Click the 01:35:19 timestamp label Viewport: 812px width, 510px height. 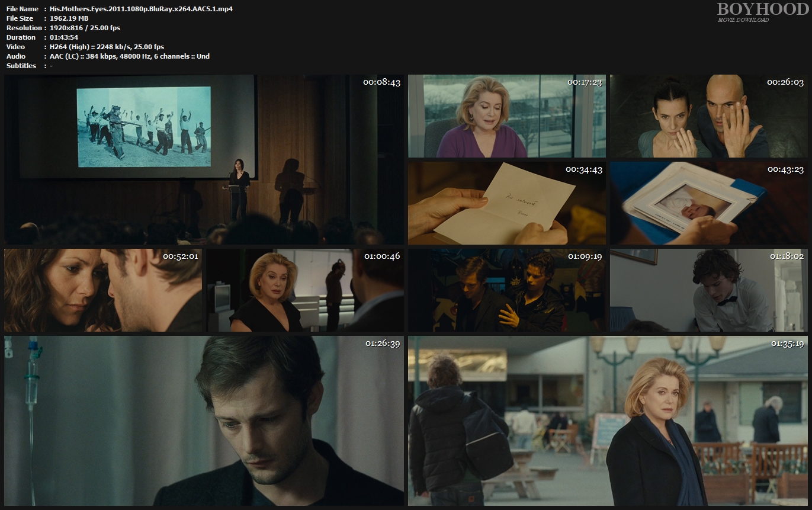tap(787, 344)
